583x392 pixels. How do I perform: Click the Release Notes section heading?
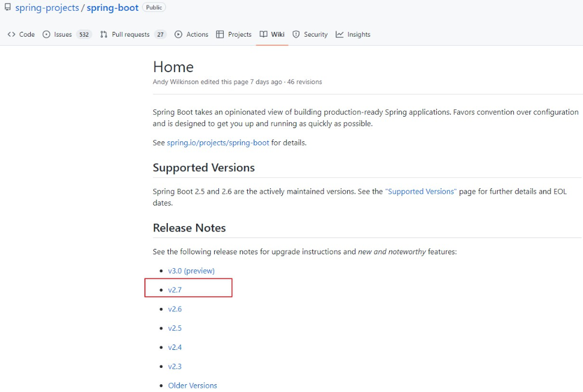(190, 228)
